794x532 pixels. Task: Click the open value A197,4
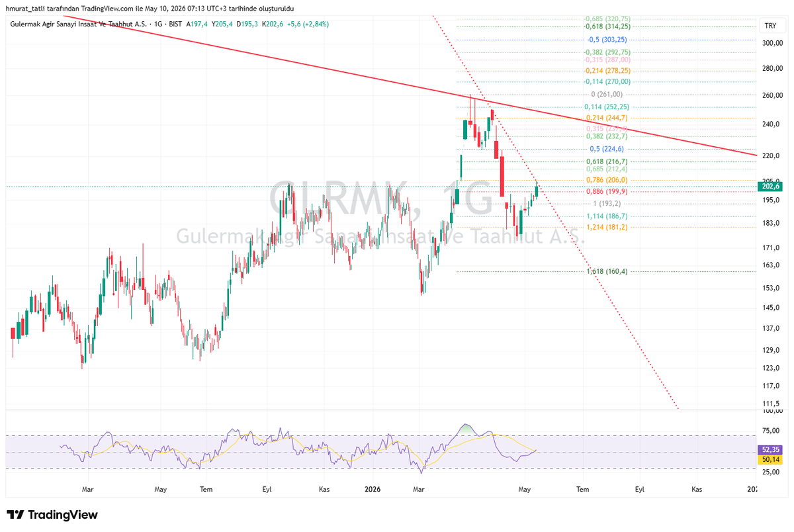197,24
